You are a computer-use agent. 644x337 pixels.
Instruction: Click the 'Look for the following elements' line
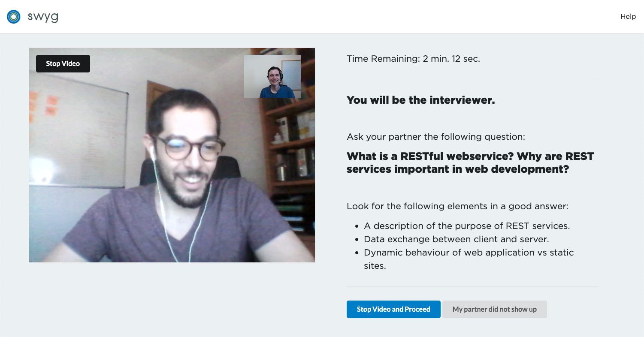pyautogui.click(x=457, y=206)
